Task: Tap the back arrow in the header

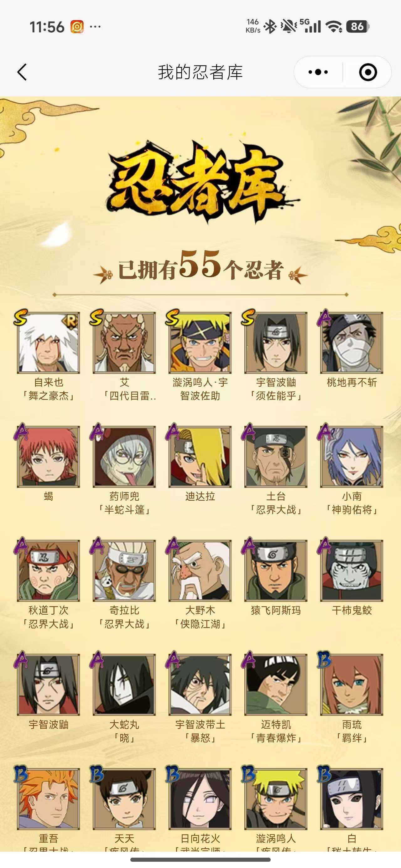Action: [x=22, y=72]
